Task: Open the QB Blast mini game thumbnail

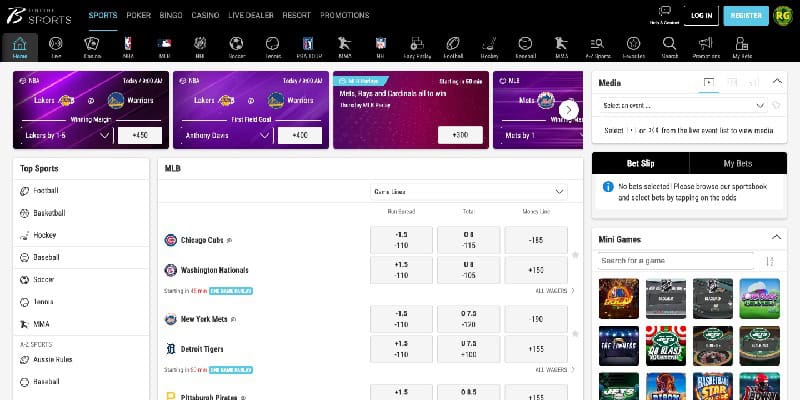Action: (x=666, y=346)
